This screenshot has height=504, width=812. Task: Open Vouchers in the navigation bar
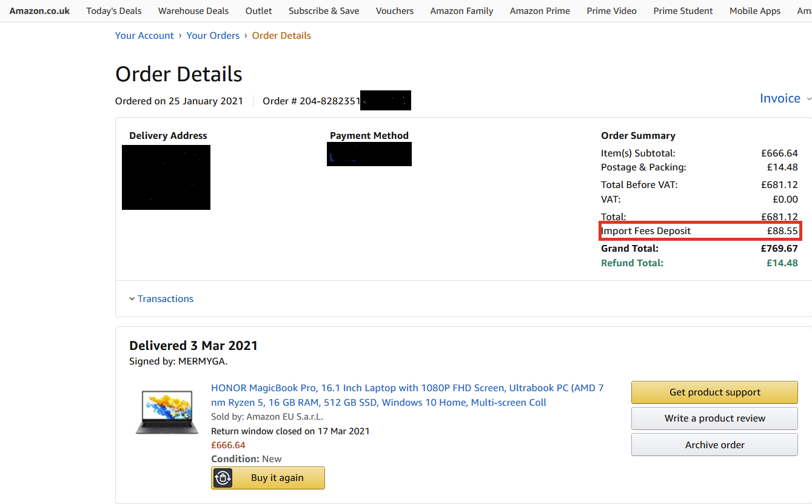pos(395,11)
